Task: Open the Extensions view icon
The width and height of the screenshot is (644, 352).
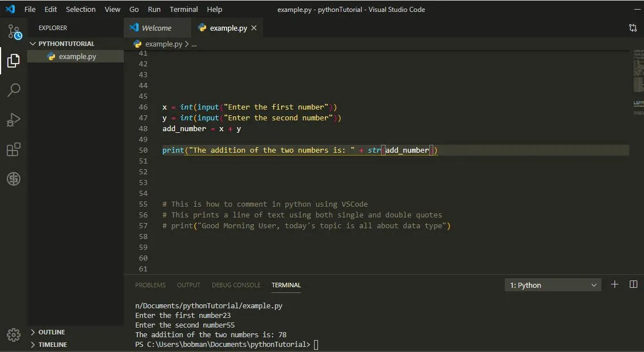Action: coord(14,149)
